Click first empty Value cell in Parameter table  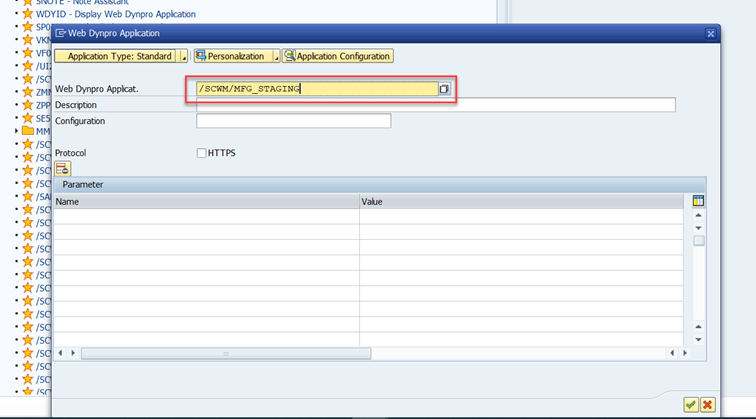(x=521, y=216)
